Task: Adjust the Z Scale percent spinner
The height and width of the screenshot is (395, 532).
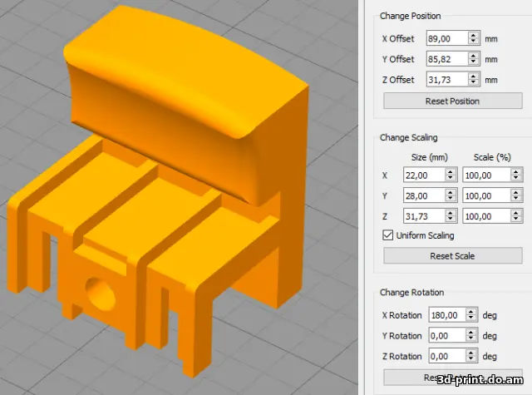Action: point(517,215)
